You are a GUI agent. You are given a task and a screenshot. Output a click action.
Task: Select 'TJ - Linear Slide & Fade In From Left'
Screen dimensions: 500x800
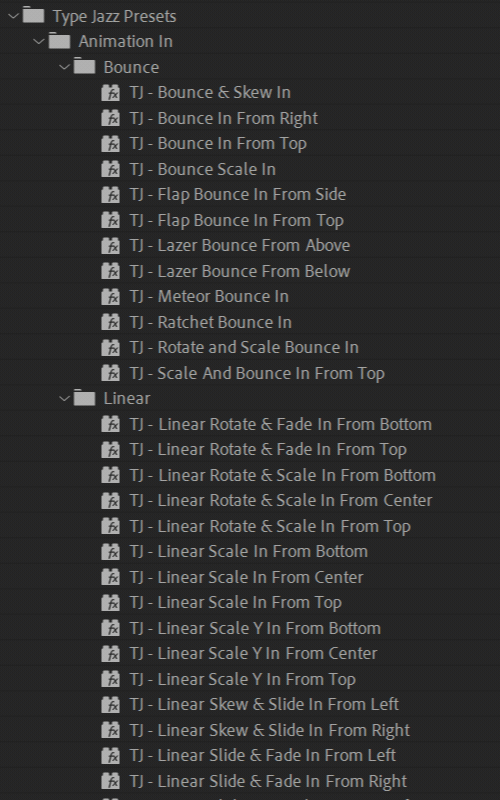(263, 756)
